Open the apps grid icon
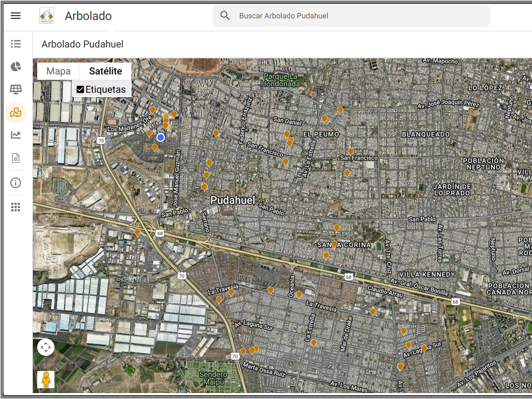The height and width of the screenshot is (399, 532). [x=16, y=207]
